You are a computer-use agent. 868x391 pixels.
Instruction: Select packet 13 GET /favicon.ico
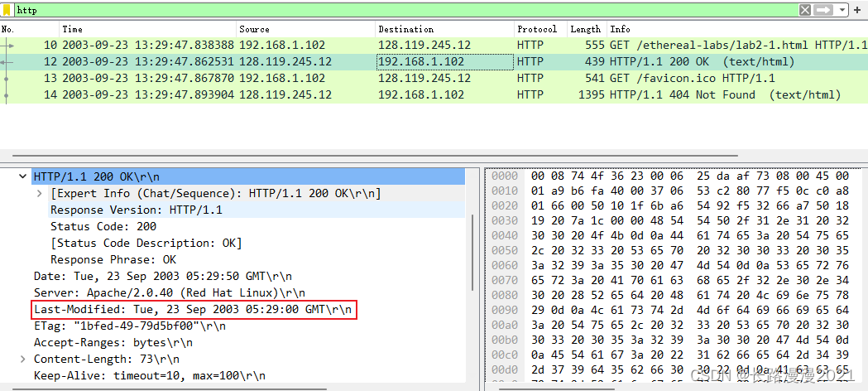click(x=434, y=78)
